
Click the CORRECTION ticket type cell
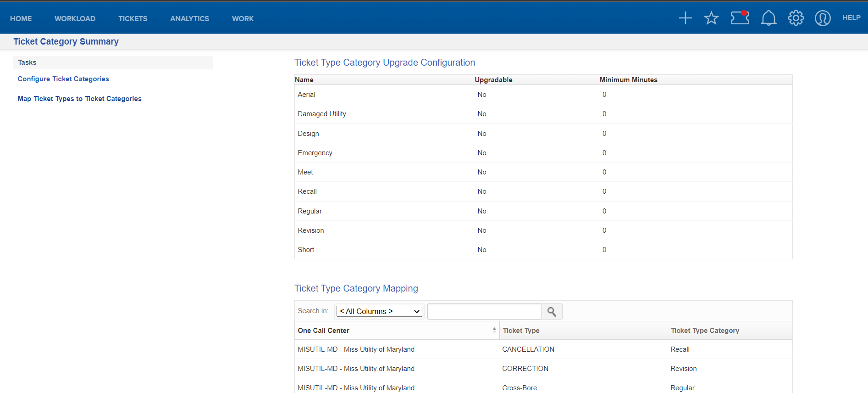tap(525, 369)
